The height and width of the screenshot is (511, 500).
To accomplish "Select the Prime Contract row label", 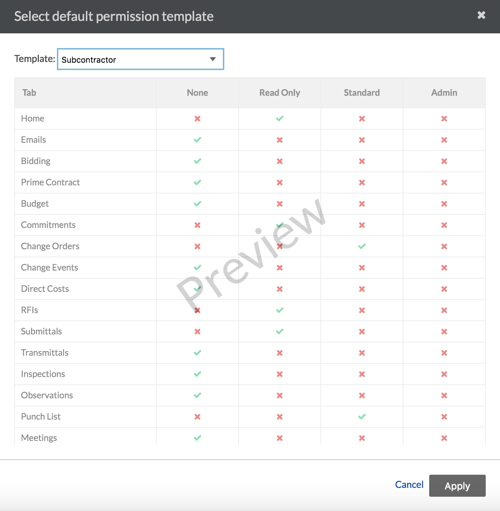I will point(50,182).
